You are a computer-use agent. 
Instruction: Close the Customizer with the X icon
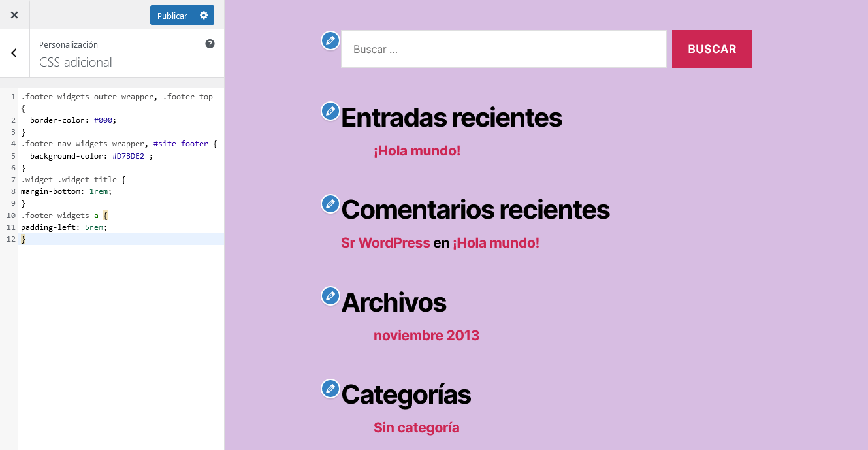click(x=14, y=15)
